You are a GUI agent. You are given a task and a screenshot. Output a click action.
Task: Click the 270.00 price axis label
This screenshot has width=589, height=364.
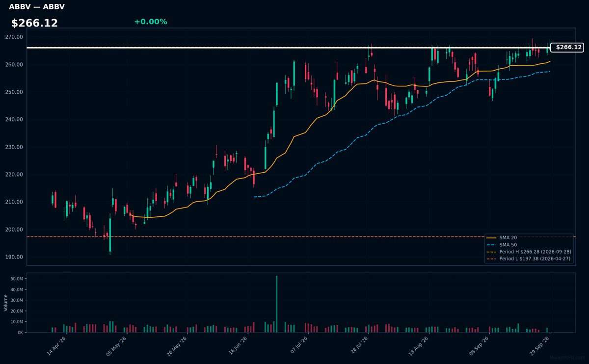click(14, 37)
